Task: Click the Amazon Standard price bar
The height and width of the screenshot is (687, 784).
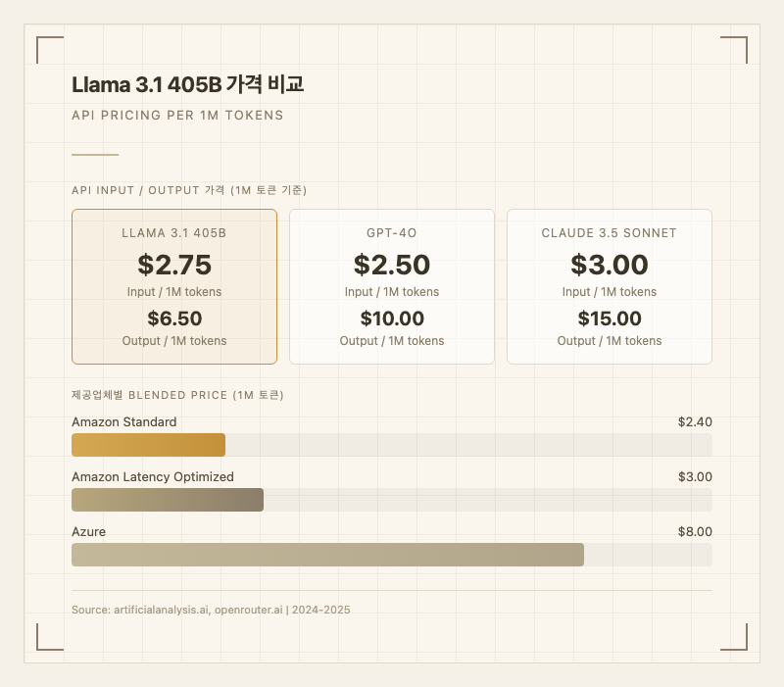Action: (149, 445)
